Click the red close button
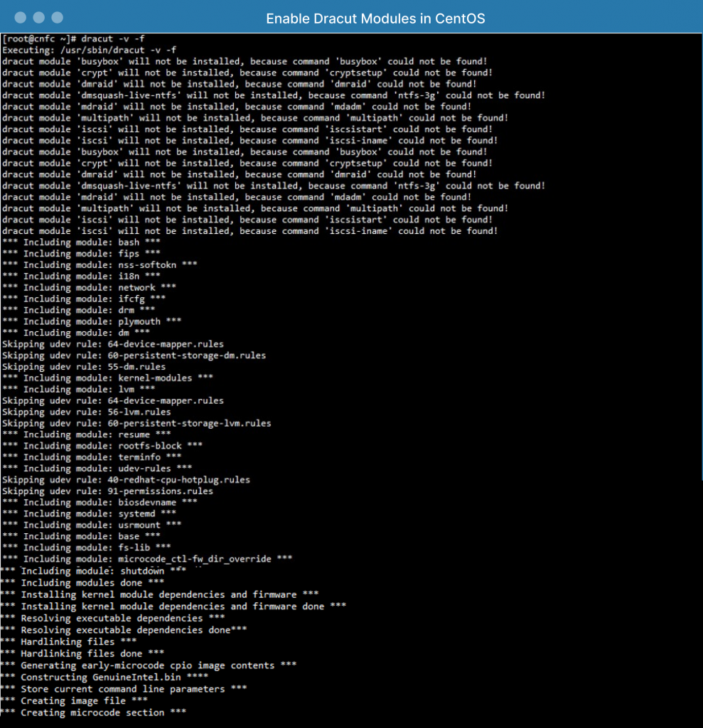Screen dimensions: 703x728 click(x=20, y=17)
